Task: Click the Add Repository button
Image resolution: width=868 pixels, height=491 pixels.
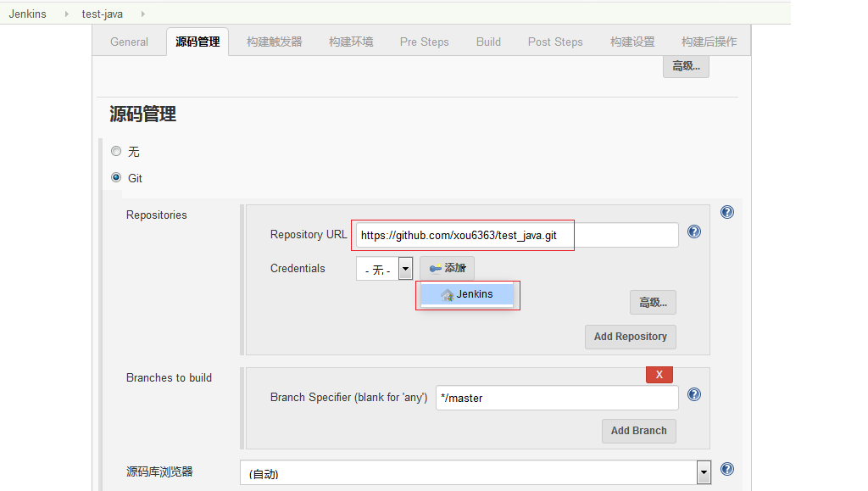Action: click(x=631, y=337)
